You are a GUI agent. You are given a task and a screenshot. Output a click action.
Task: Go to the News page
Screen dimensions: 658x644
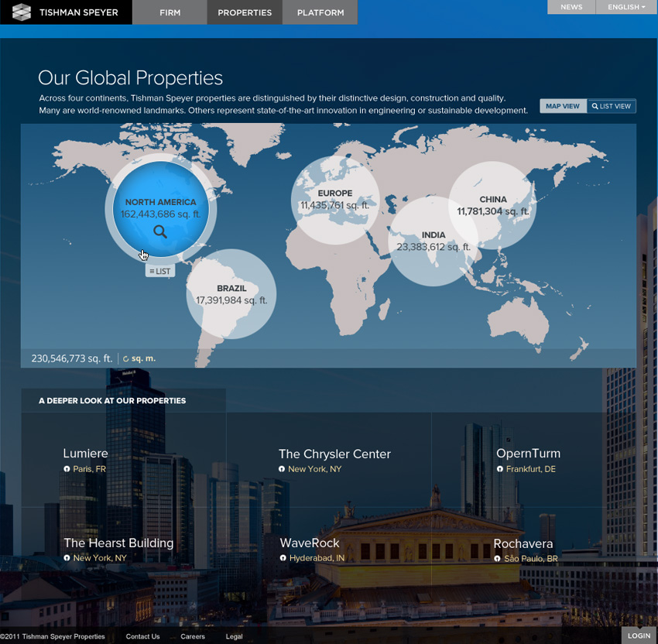pos(571,7)
